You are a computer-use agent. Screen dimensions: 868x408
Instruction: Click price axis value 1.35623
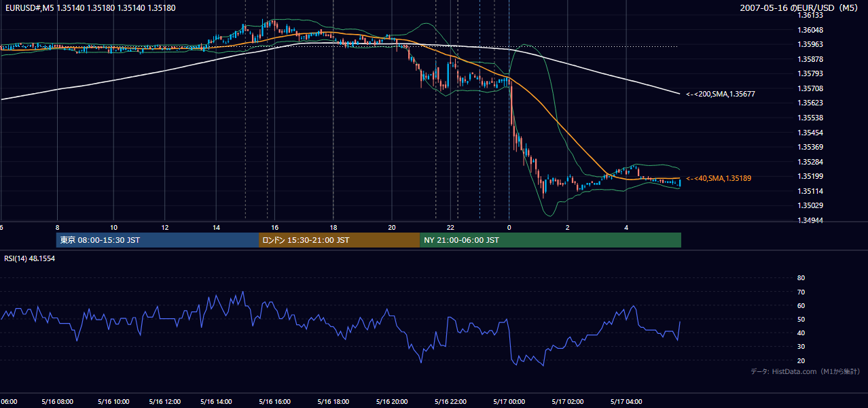[x=810, y=103]
